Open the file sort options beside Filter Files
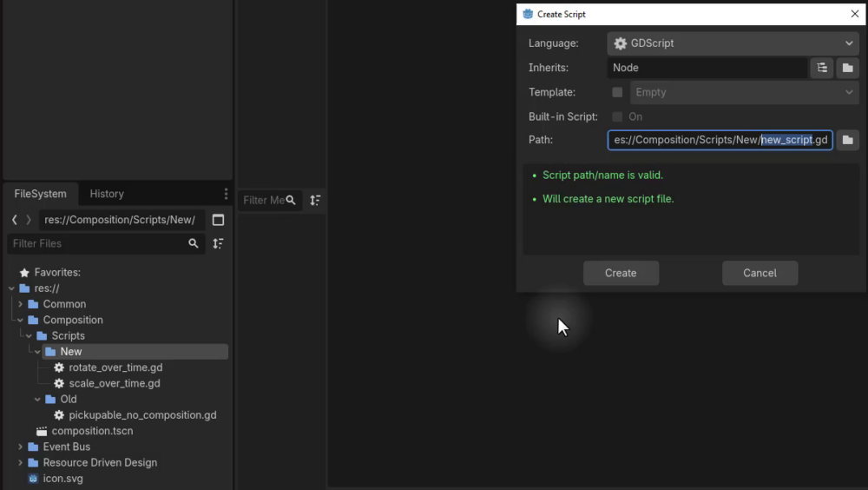868x490 pixels. (218, 243)
